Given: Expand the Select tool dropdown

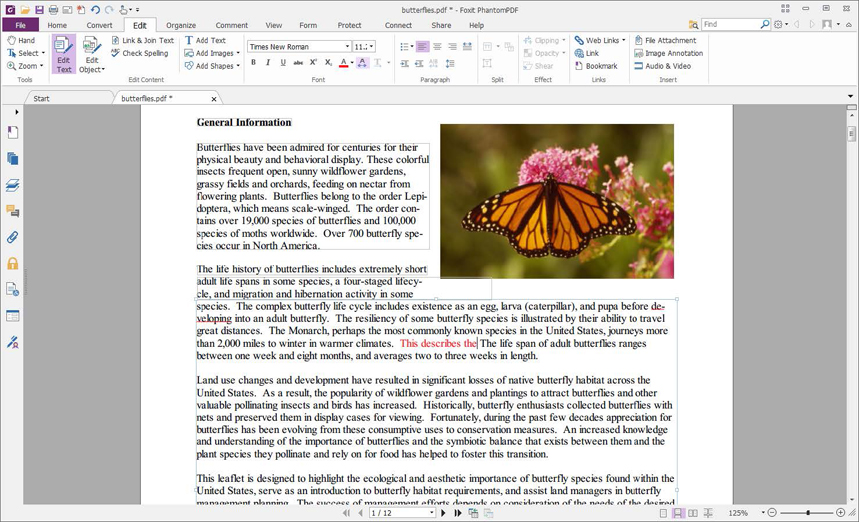Looking at the screenshot, I should click(43, 53).
